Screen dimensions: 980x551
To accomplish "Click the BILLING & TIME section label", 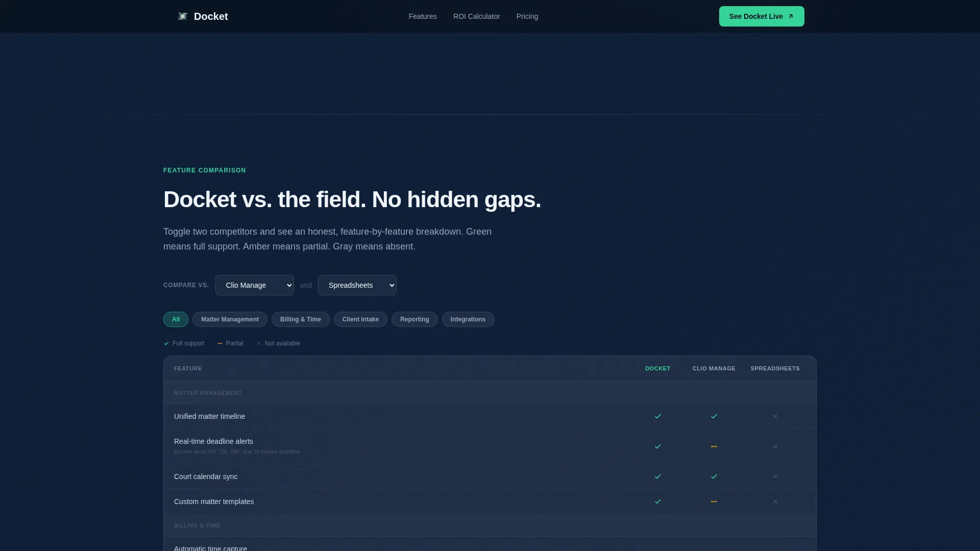I will click(x=197, y=526).
